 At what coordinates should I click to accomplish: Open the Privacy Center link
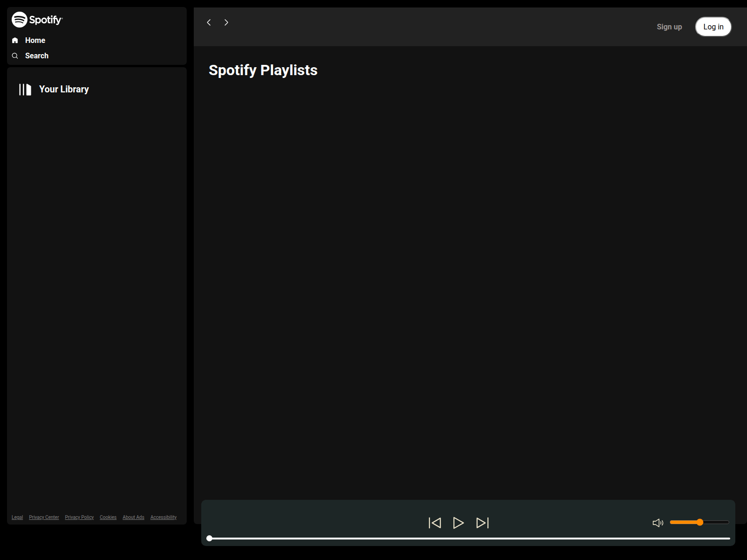44,517
